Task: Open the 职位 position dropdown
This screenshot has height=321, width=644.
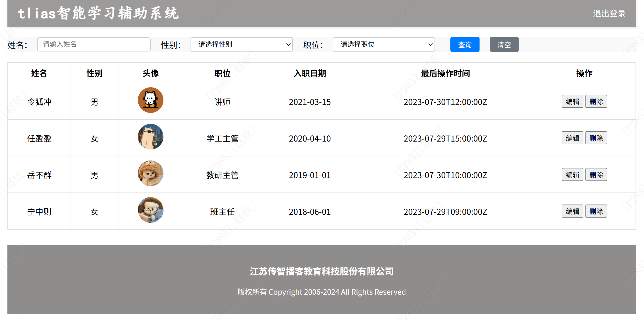Action: pos(384,45)
